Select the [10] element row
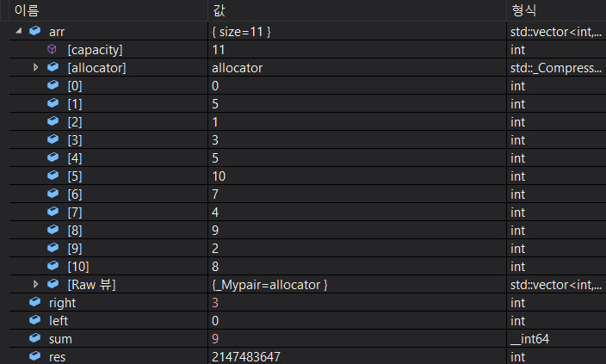This screenshot has width=606, height=364. (x=78, y=266)
